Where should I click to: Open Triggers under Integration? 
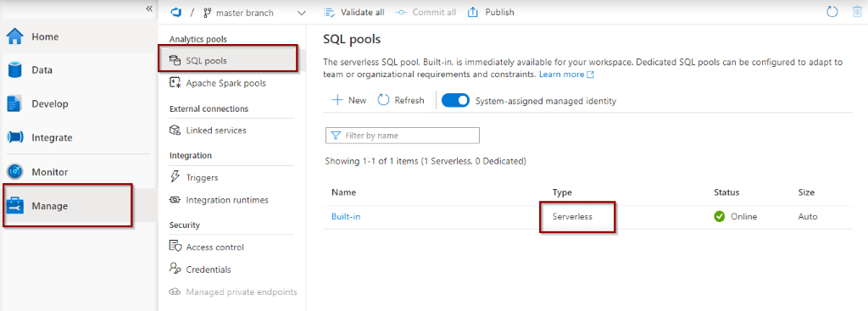point(202,178)
